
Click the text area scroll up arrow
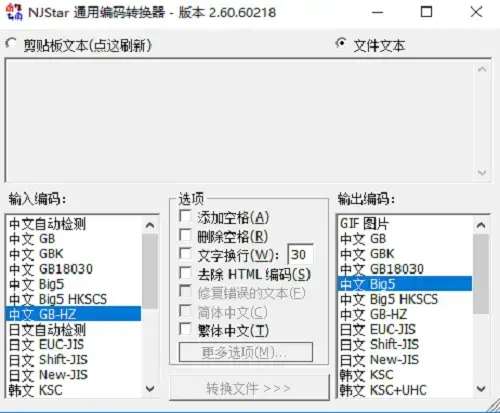click(482, 69)
